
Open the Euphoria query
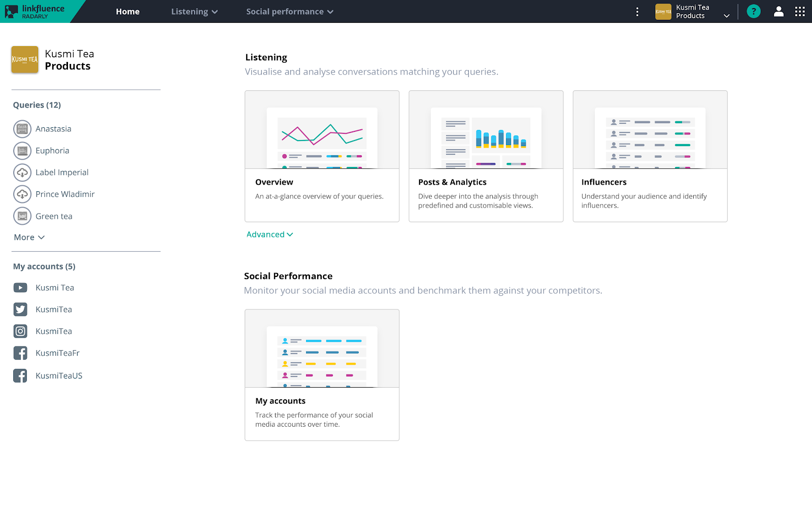point(52,151)
